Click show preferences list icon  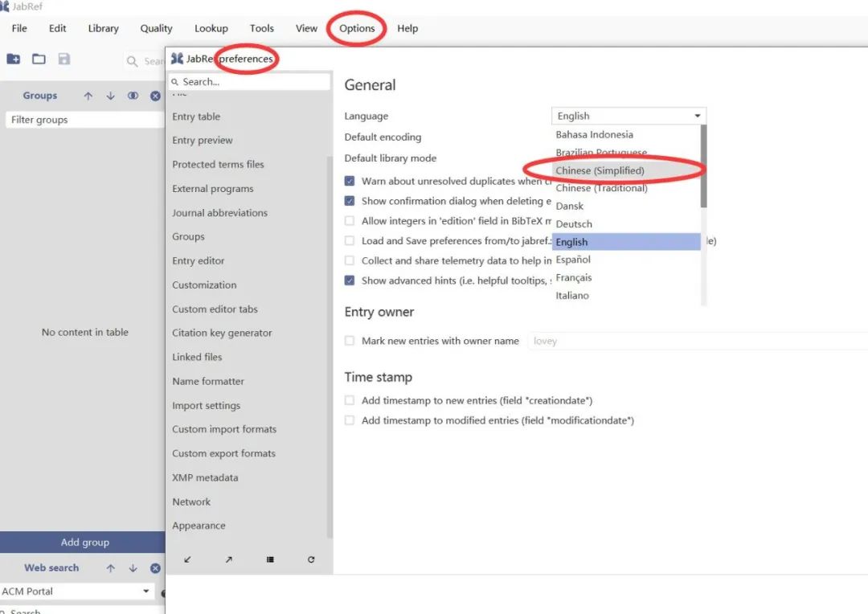(270, 559)
